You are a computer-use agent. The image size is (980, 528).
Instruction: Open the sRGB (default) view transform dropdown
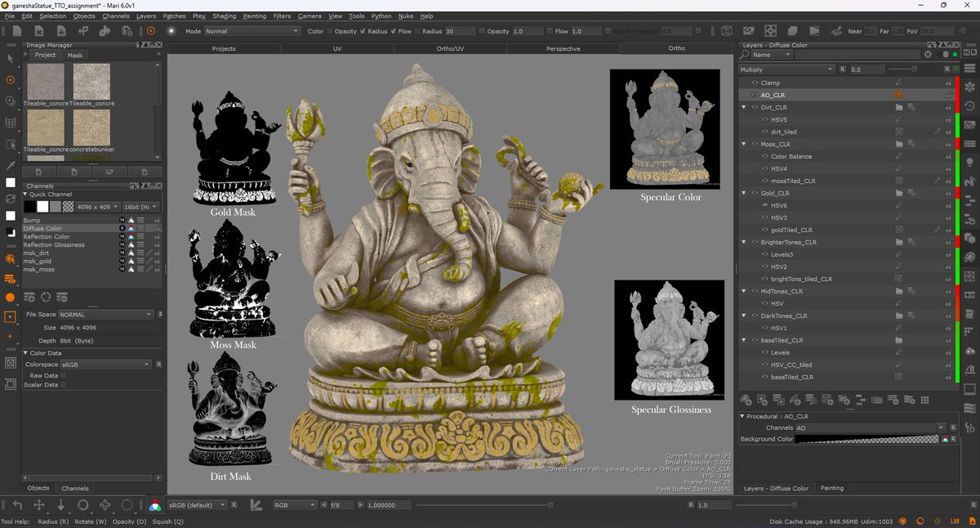197,505
